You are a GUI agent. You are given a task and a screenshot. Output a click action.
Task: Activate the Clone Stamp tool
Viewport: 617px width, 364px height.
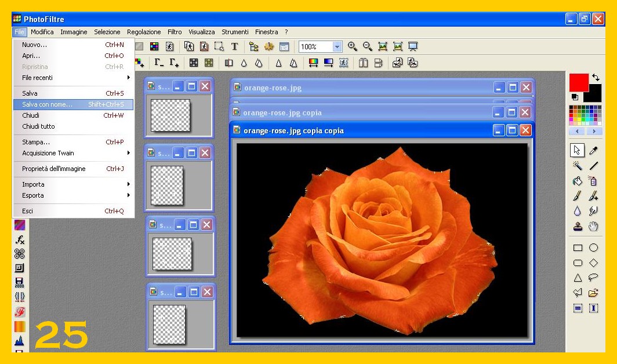click(x=578, y=227)
